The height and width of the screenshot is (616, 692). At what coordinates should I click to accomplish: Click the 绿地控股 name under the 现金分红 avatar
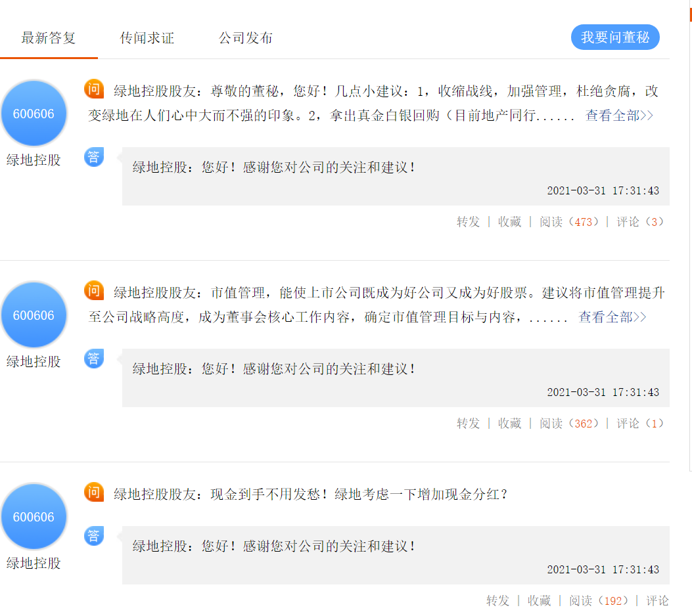[34, 563]
